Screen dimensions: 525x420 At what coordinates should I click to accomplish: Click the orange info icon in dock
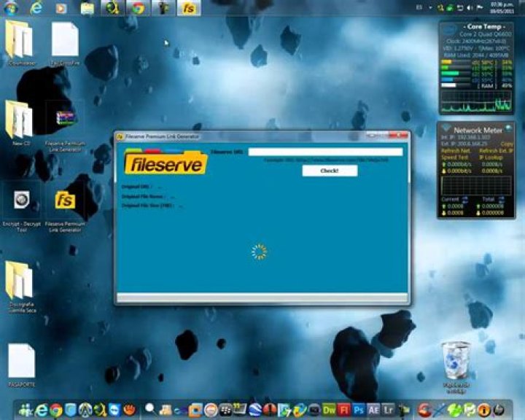(484, 410)
